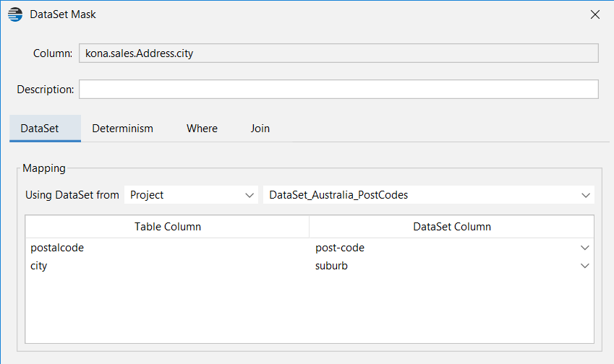614x364 pixels.
Task: Click the suburb dataset value
Action: click(x=331, y=266)
